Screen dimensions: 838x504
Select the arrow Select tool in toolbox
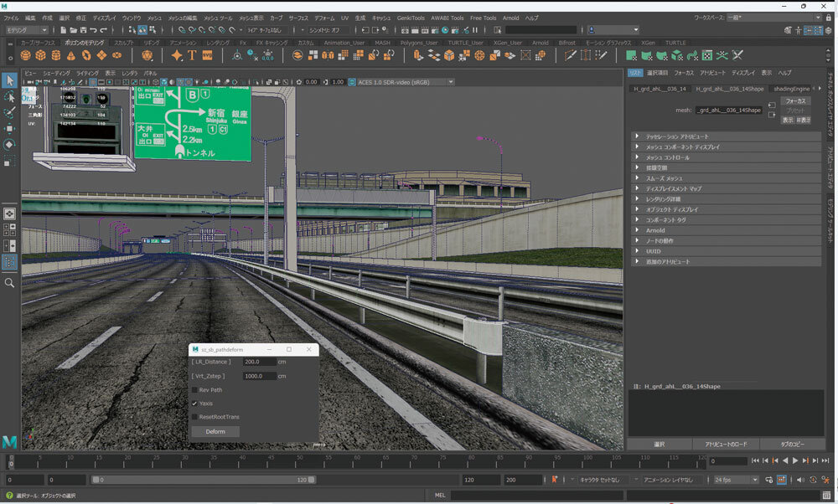[9, 80]
